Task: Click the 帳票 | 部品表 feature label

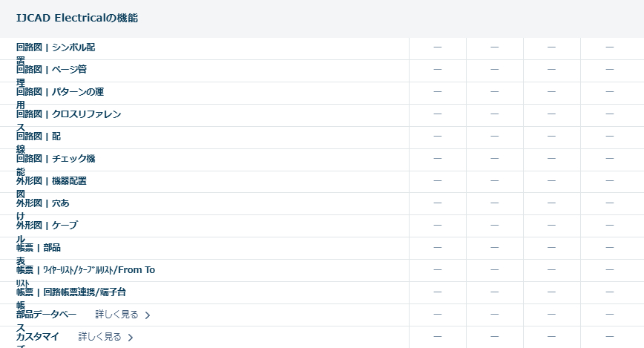Action: [x=39, y=248]
